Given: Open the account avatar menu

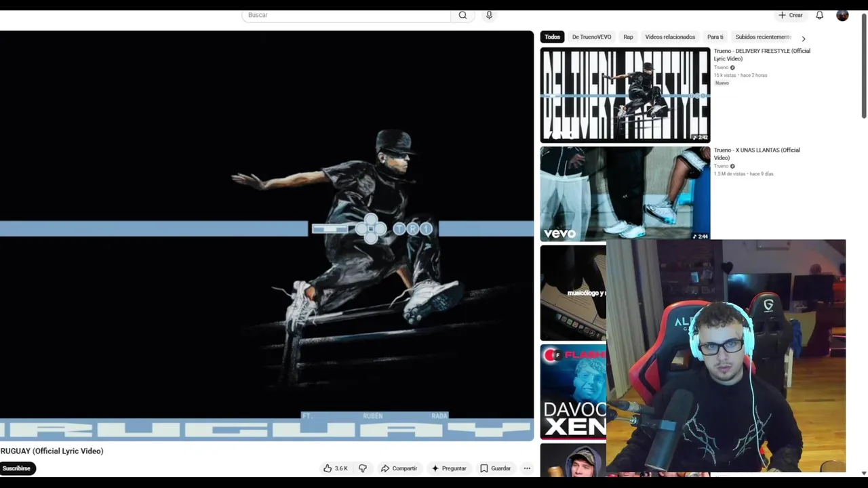Looking at the screenshot, I should click(842, 15).
